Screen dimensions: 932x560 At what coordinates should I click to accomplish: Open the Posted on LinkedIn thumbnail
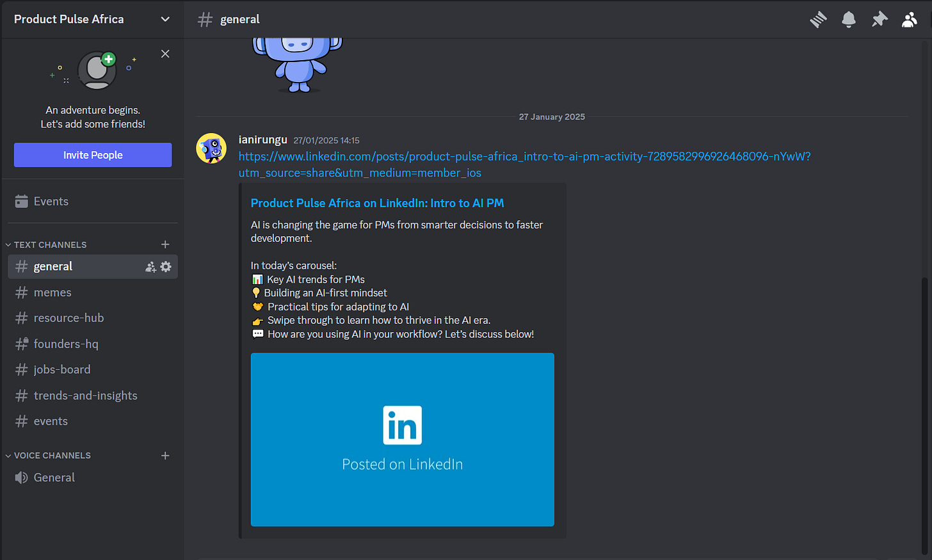[x=403, y=440]
